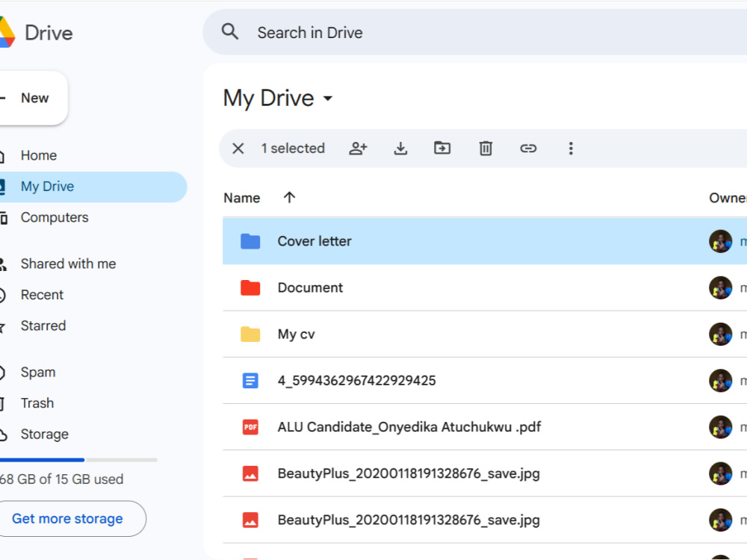Expand the My Drive title dropdown arrow

coord(328,99)
